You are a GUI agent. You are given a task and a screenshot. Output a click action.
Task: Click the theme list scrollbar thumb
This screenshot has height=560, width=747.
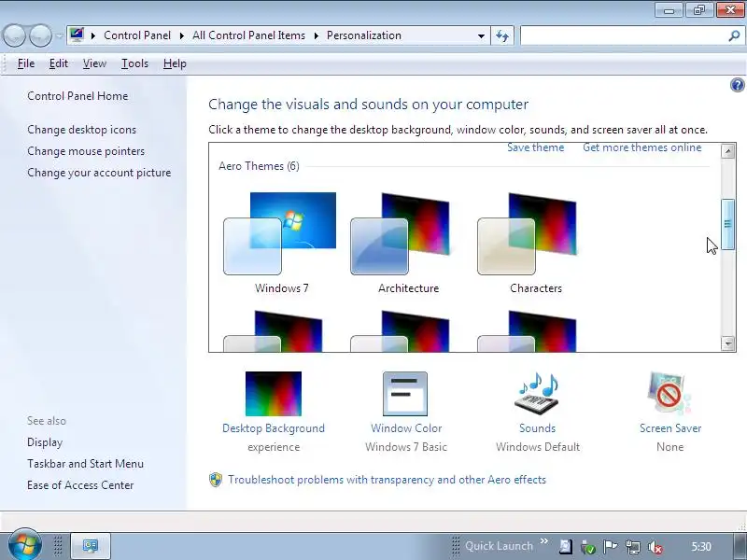(727, 224)
